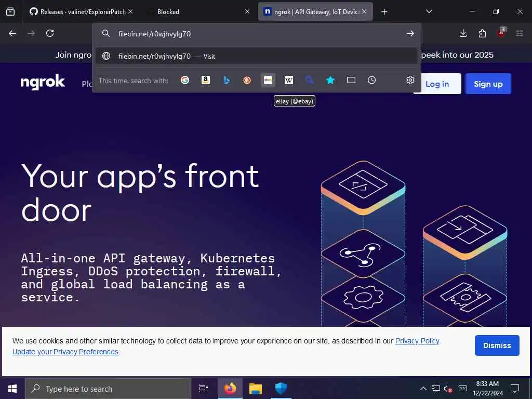Go back one page
The image size is (532, 399).
(12, 33)
